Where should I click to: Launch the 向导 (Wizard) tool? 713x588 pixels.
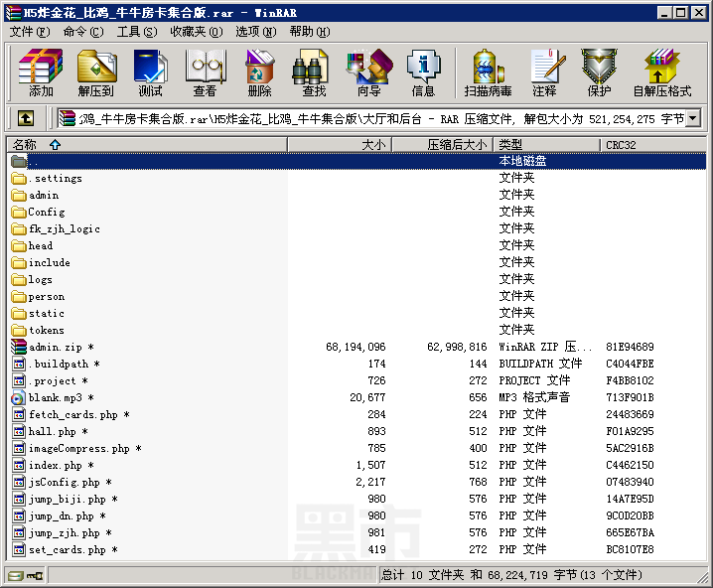click(x=368, y=73)
